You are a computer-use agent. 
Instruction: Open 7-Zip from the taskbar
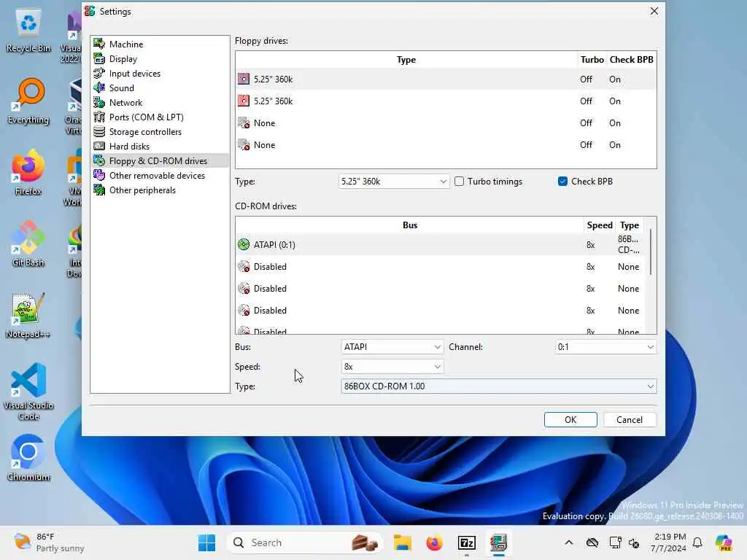pyautogui.click(x=466, y=542)
